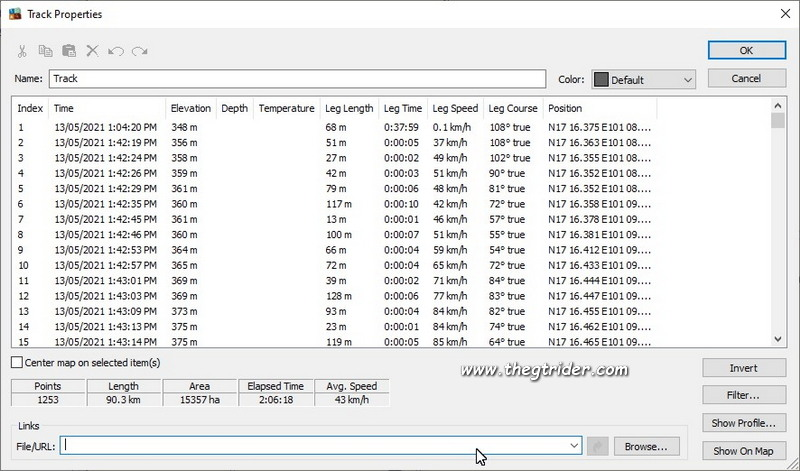
Task: Click the Show Profile... button
Action: tap(743, 423)
